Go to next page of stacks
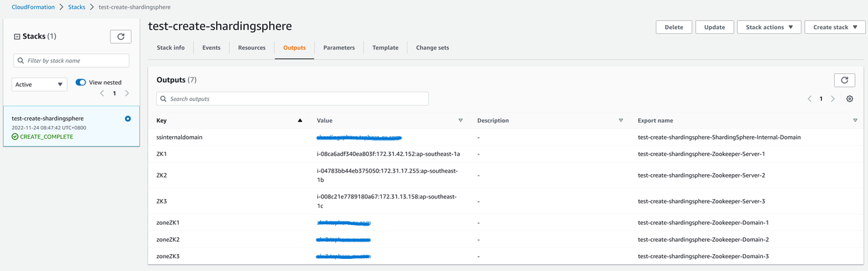Viewport: 868px width, 271px height. pos(127,93)
